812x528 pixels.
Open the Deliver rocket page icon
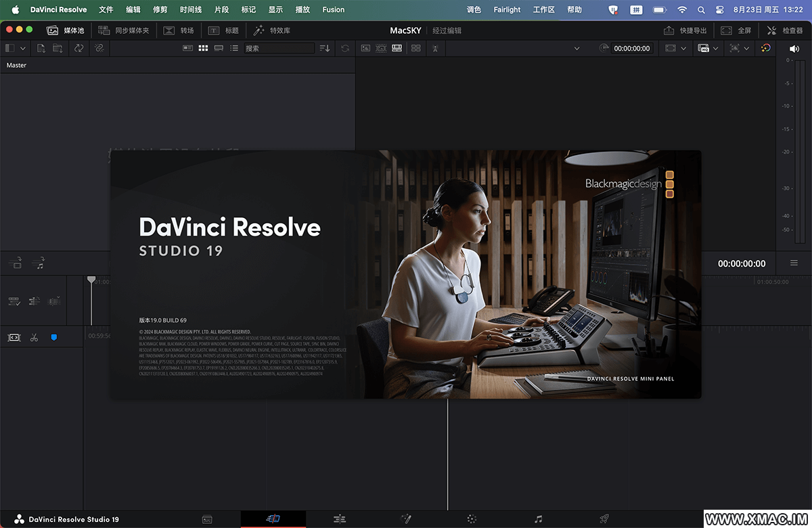[x=604, y=519]
